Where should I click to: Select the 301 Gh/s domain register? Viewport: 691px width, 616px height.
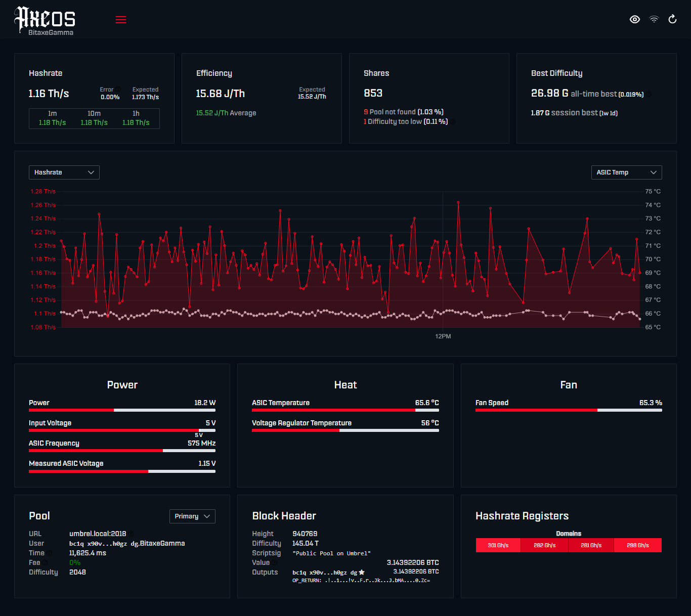[498, 545]
